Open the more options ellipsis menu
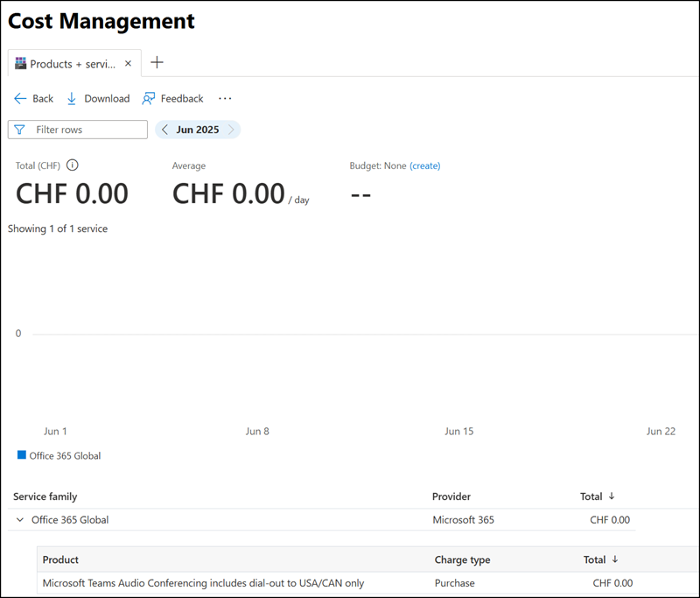Viewport: 700px width, 598px height. 225,98
